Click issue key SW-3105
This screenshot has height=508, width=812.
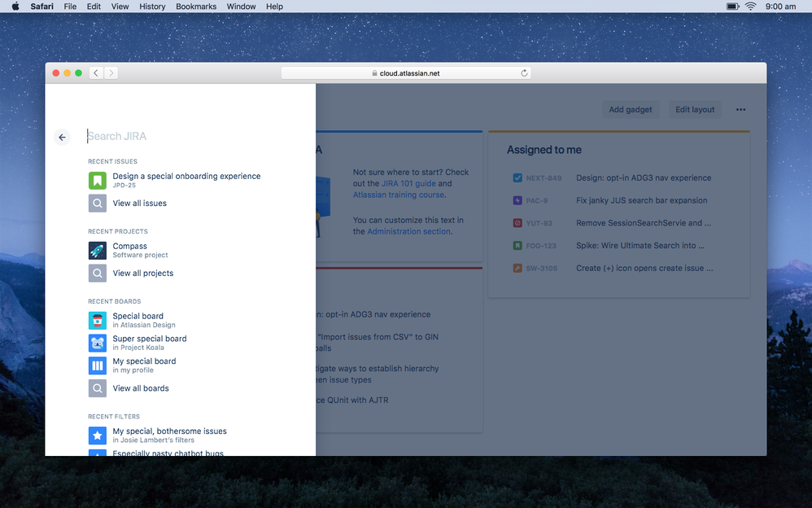pos(542,269)
